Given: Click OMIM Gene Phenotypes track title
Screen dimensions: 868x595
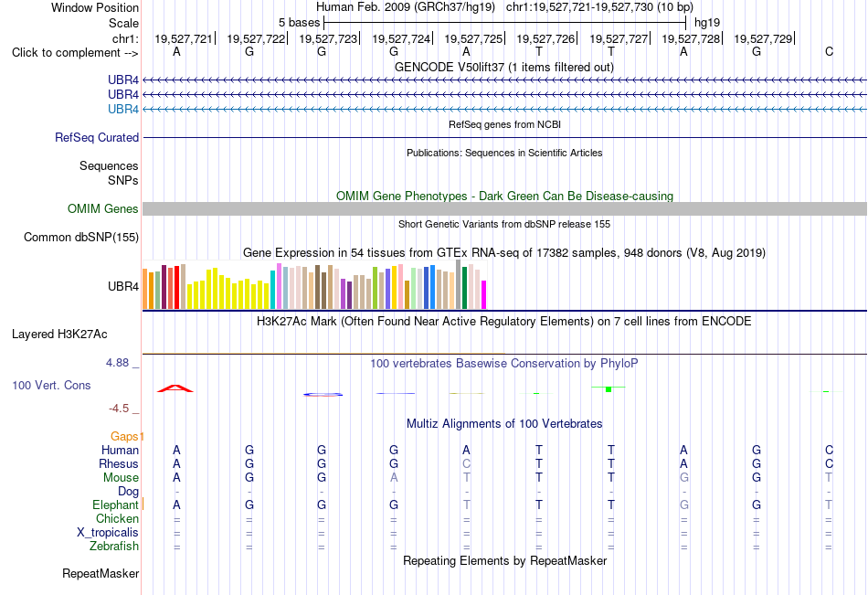Looking at the screenshot, I should 505,197.
